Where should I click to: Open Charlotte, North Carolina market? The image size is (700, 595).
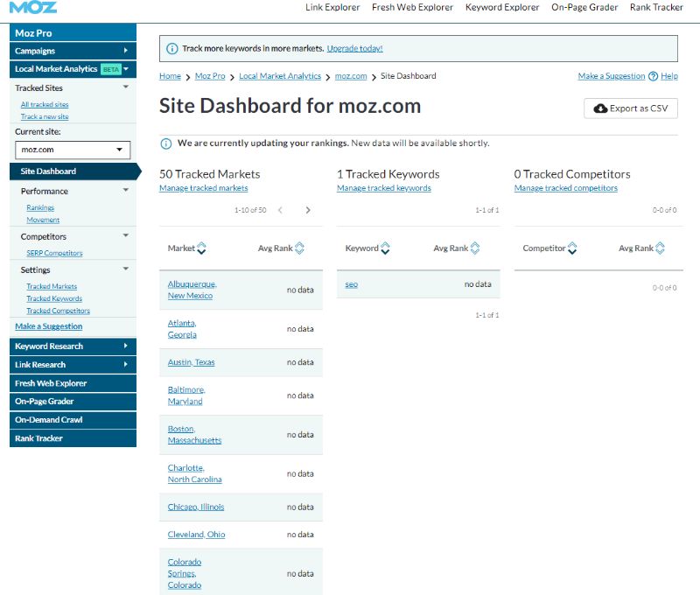[194, 473]
